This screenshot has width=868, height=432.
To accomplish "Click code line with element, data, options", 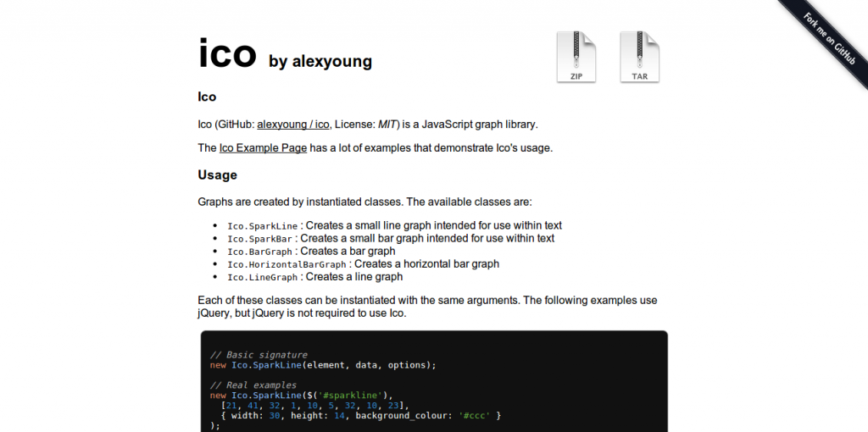I will pyautogui.click(x=323, y=365).
